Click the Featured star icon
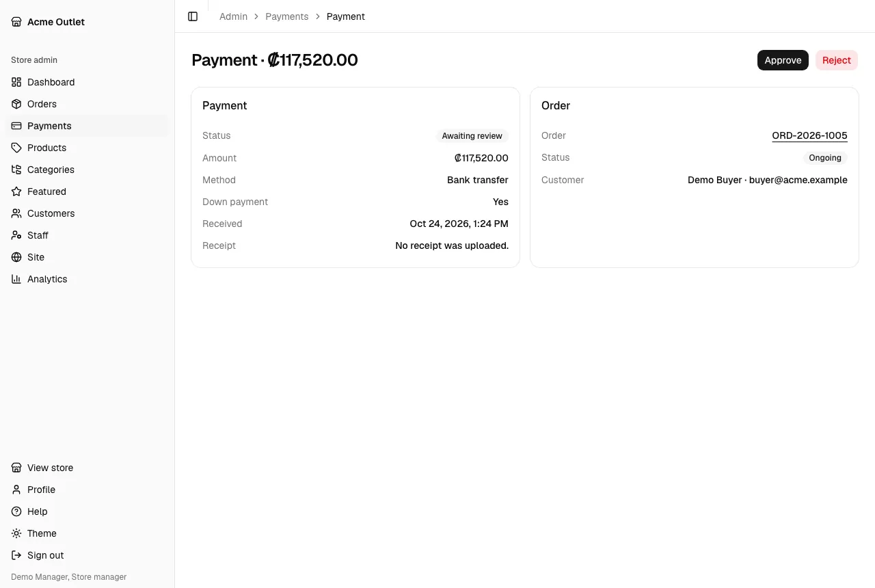The width and height of the screenshot is (875, 588). click(x=16, y=191)
